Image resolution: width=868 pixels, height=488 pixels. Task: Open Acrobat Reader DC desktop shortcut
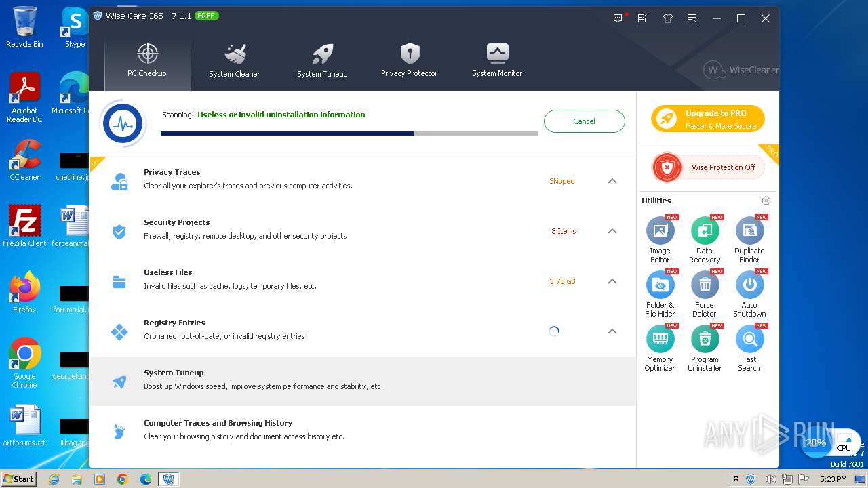point(24,98)
